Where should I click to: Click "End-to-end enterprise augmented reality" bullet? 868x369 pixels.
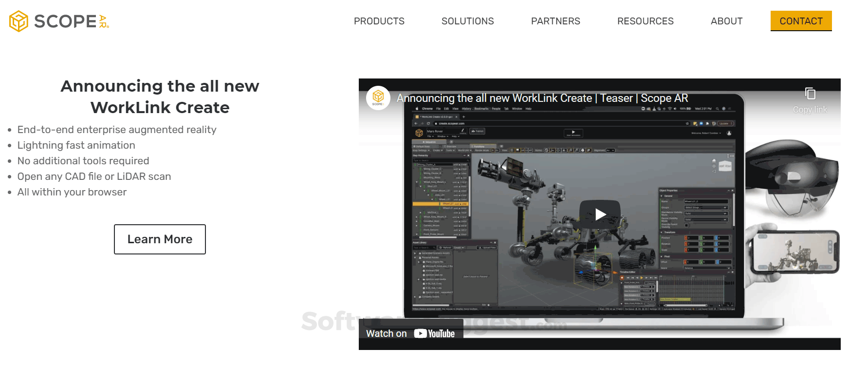[117, 130]
